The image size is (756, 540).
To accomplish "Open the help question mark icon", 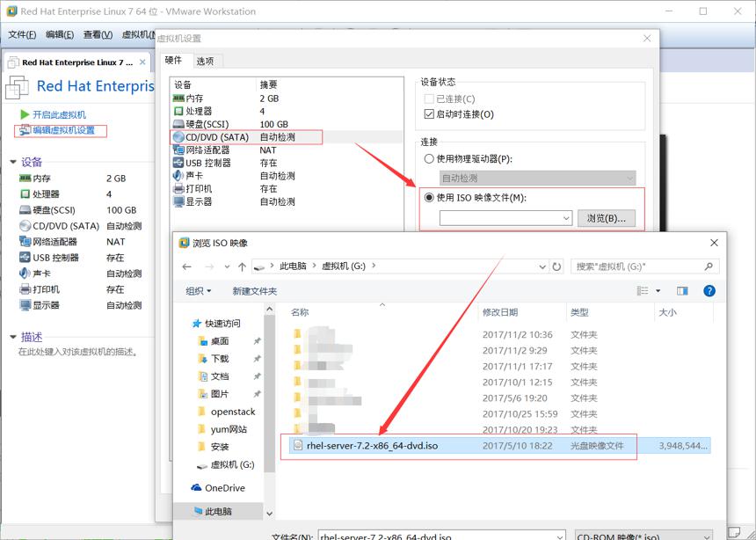I will 709,290.
